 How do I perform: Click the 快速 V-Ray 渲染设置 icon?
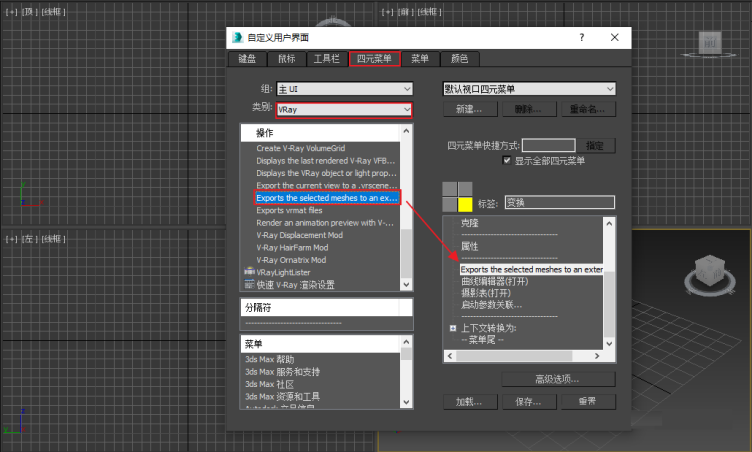pyautogui.click(x=249, y=284)
